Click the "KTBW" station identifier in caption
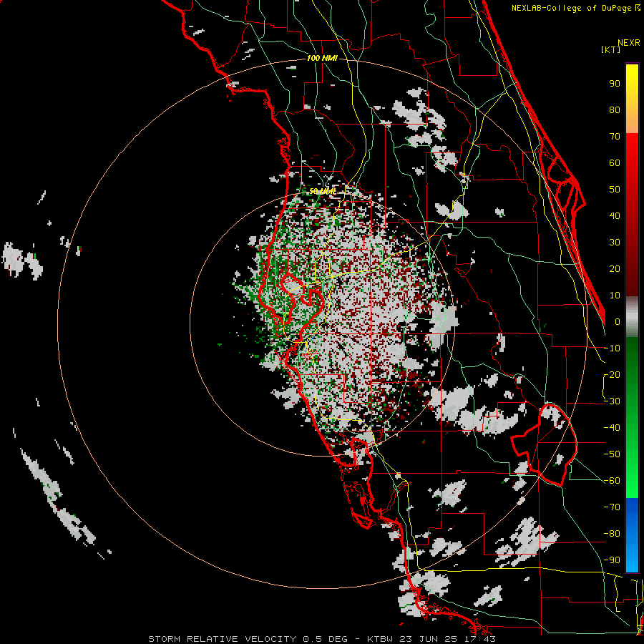This screenshot has height=644, width=644. coord(381,639)
